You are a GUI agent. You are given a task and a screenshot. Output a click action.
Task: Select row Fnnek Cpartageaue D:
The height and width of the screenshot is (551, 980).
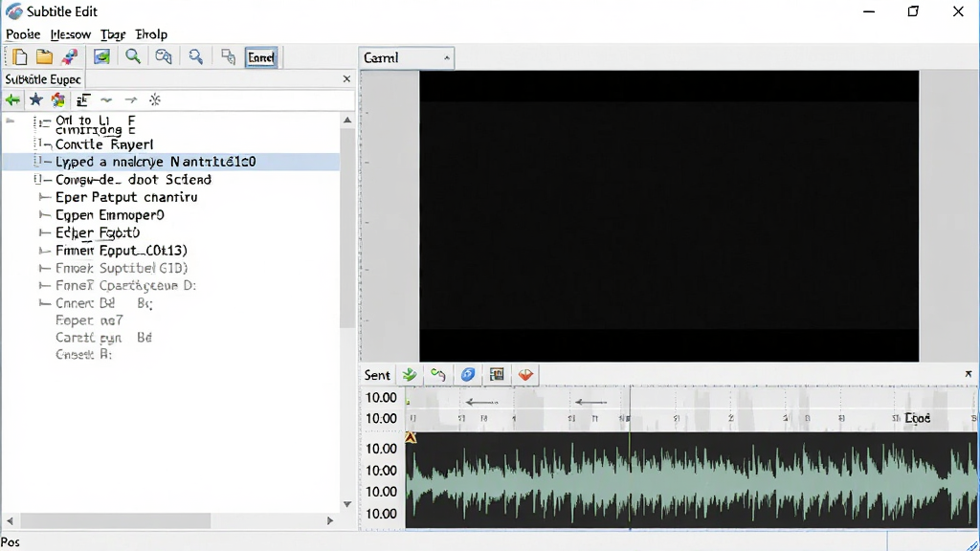[125, 285]
